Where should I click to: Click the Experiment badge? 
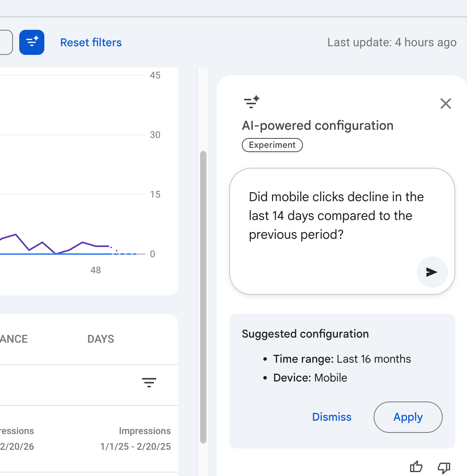pyautogui.click(x=272, y=145)
